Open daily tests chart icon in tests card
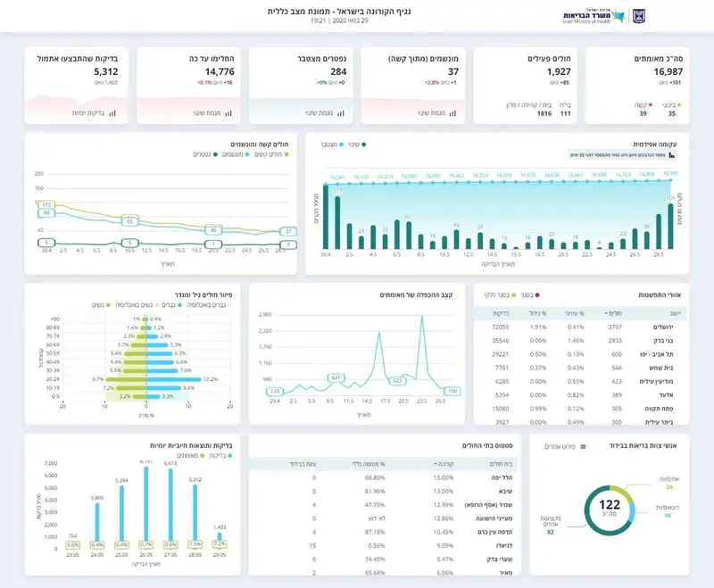Image resolution: width=714 pixels, height=588 pixels. (112, 113)
